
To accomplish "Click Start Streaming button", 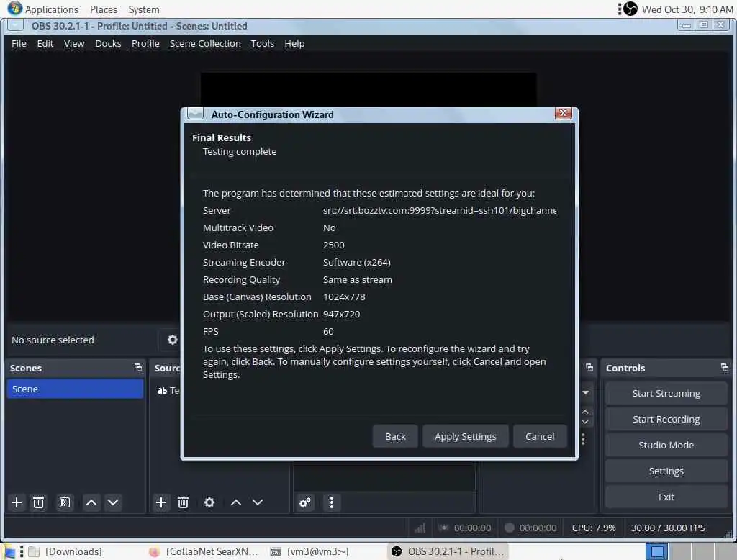I will pos(666,393).
